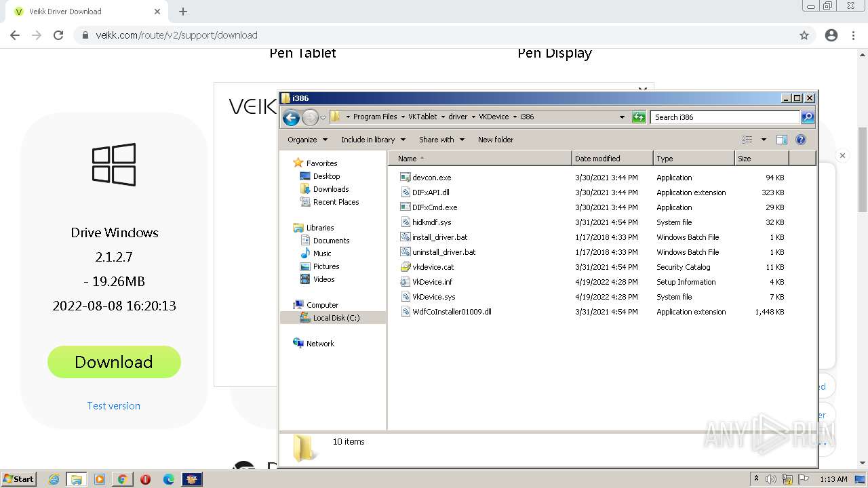This screenshot has height=488, width=868.
Task: Open Organize dropdown menu
Action: point(307,140)
